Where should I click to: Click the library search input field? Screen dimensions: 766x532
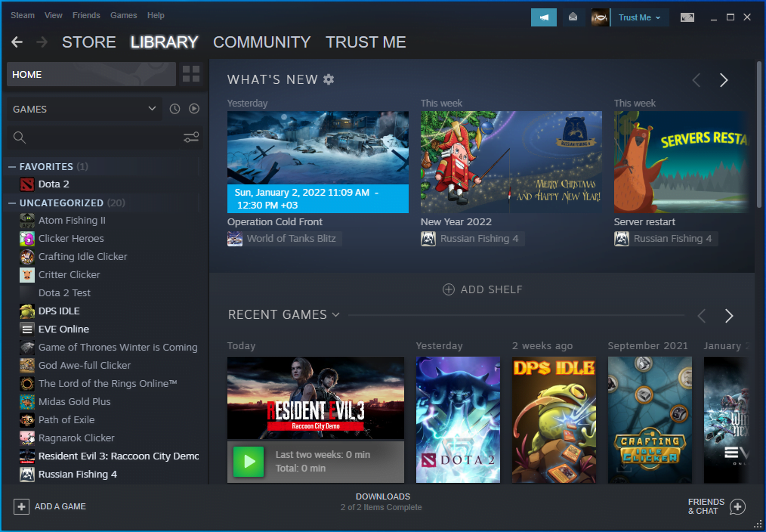coord(104,138)
